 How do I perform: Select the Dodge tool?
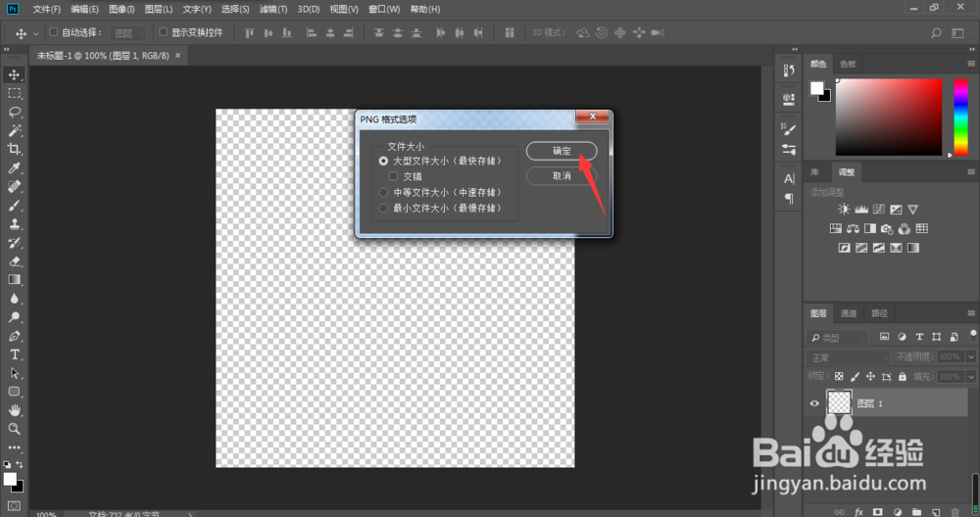pyautogui.click(x=14, y=317)
